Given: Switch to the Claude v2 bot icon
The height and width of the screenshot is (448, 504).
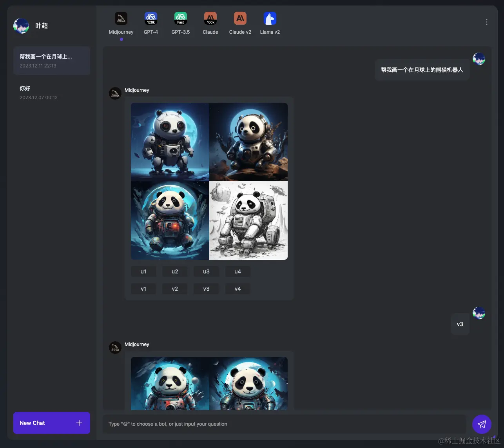Looking at the screenshot, I should [x=240, y=18].
